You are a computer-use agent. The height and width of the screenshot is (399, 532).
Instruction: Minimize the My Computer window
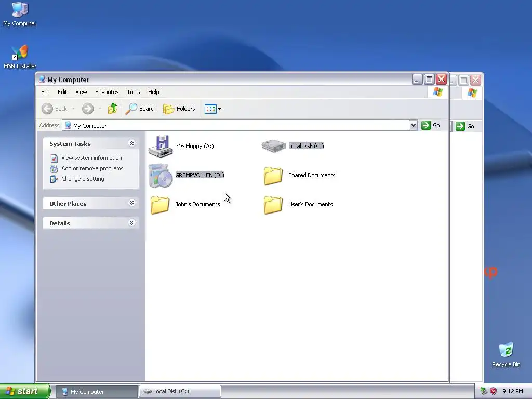coord(417,79)
